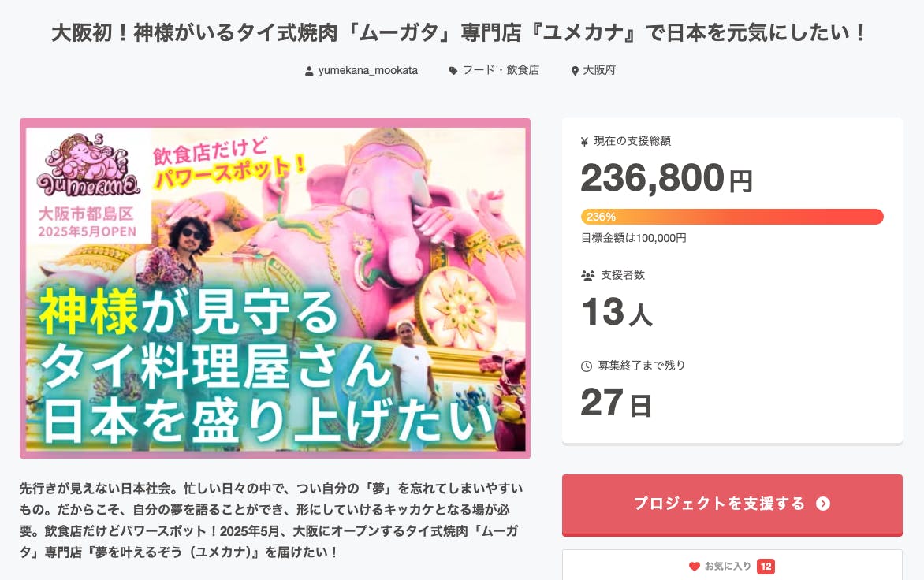Open the yumekana_mookata owner profile link
Image resolution: width=924 pixels, height=580 pixels.
click(367, 70)
